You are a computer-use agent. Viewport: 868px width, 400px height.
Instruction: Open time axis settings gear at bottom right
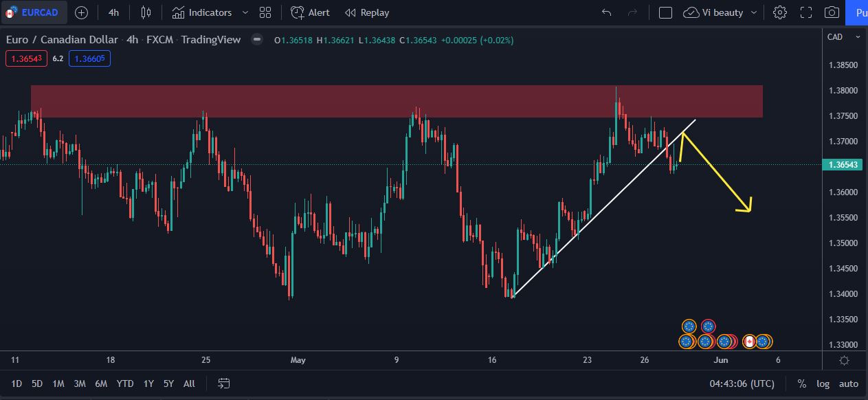coord(845,360)
